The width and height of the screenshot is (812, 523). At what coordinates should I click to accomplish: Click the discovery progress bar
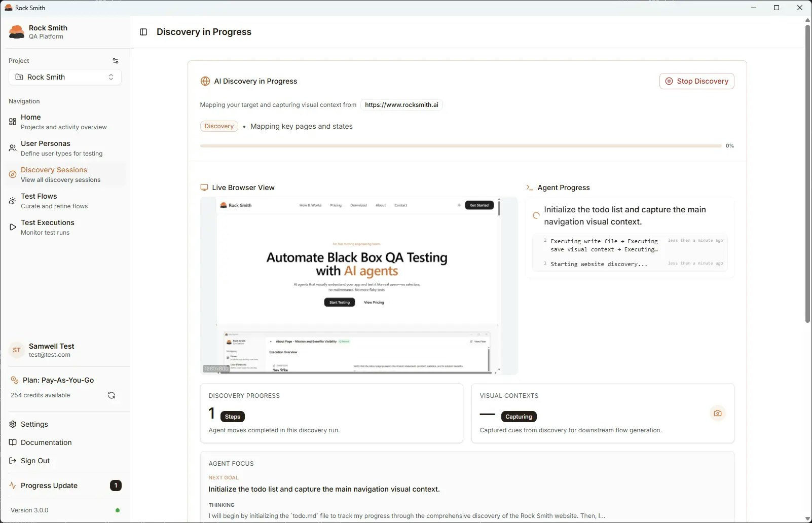tap(460, 145)
